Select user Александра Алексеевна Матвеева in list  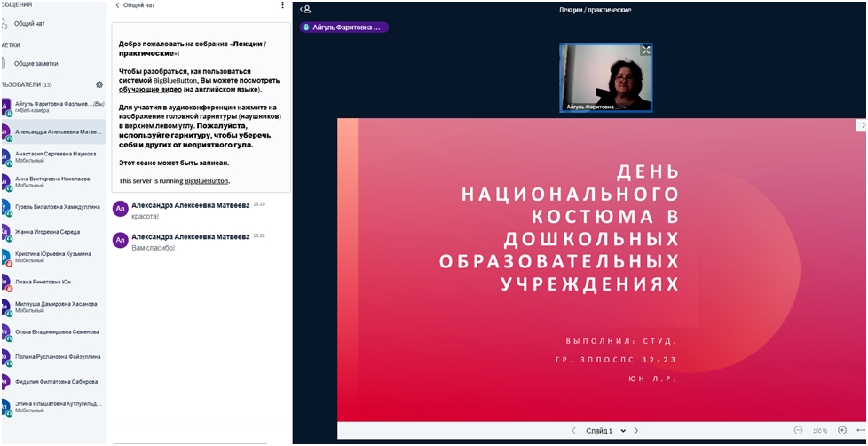(x=58, y=131)
